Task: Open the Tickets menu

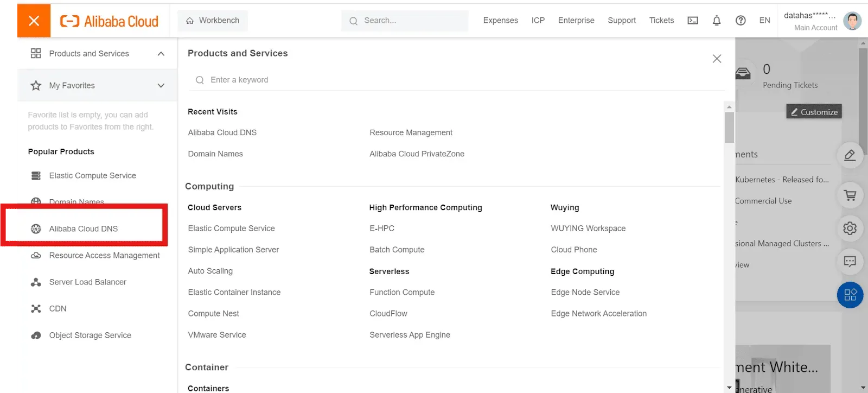Action: click(661, 21)
